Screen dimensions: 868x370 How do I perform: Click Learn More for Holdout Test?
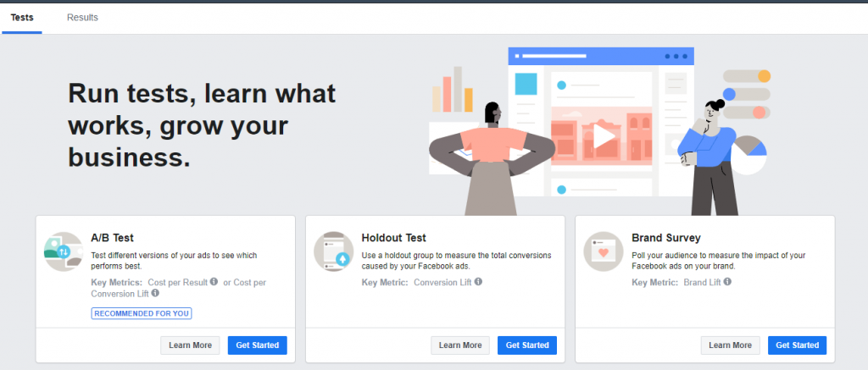point(460,345)
